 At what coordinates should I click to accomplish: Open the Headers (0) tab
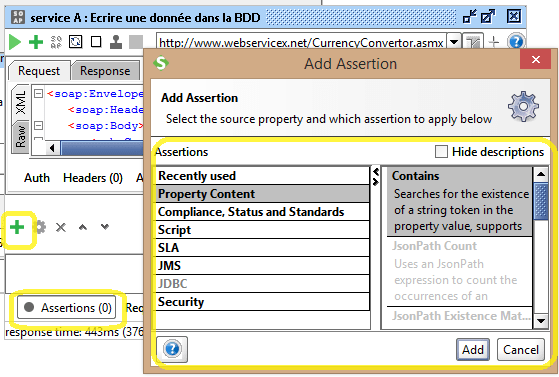click(x=93, y=178)
